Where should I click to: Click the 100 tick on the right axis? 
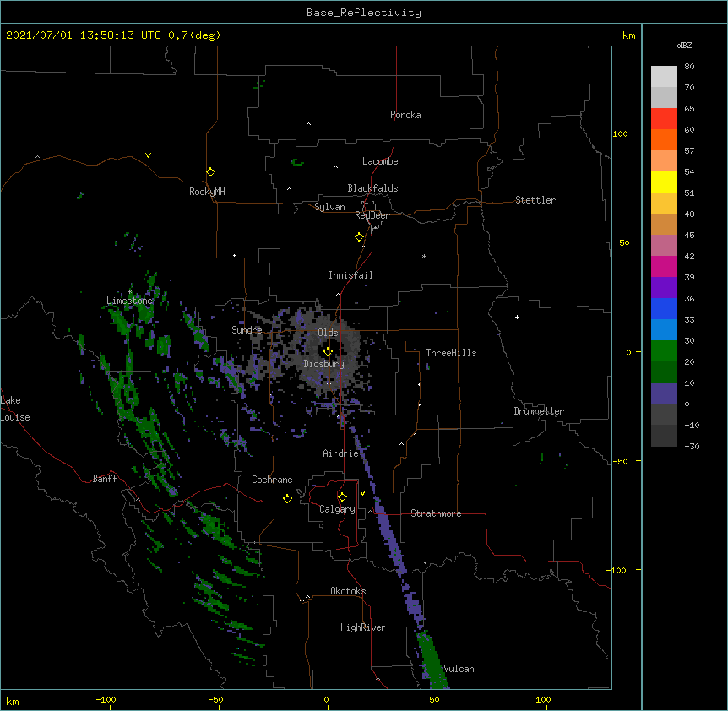point(620,133)
